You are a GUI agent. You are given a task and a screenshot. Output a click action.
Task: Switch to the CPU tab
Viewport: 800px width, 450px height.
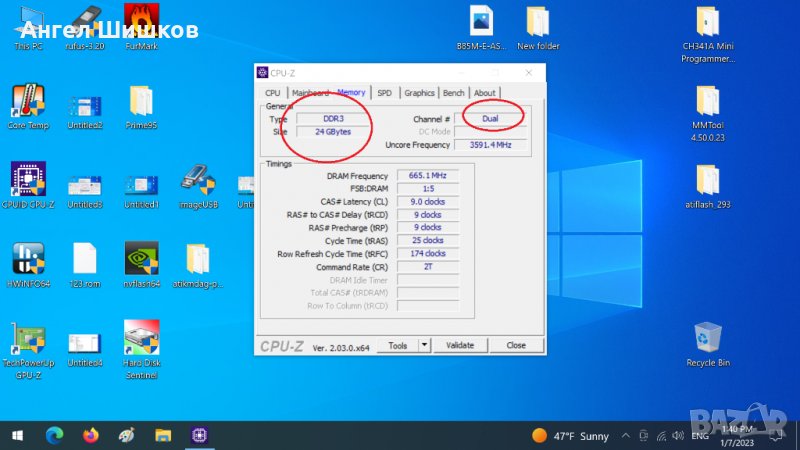pos(272,93)
